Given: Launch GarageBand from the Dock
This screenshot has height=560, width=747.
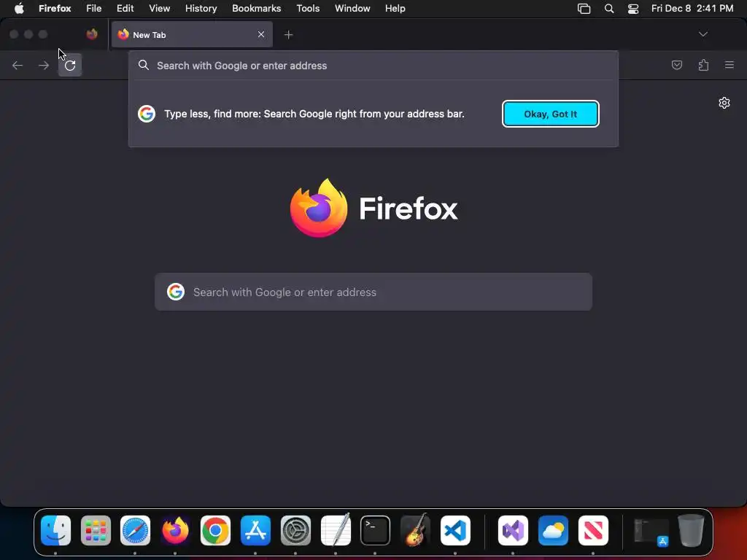Looking at the screenshot, I should pyautogui.click(x=415, y=530).
